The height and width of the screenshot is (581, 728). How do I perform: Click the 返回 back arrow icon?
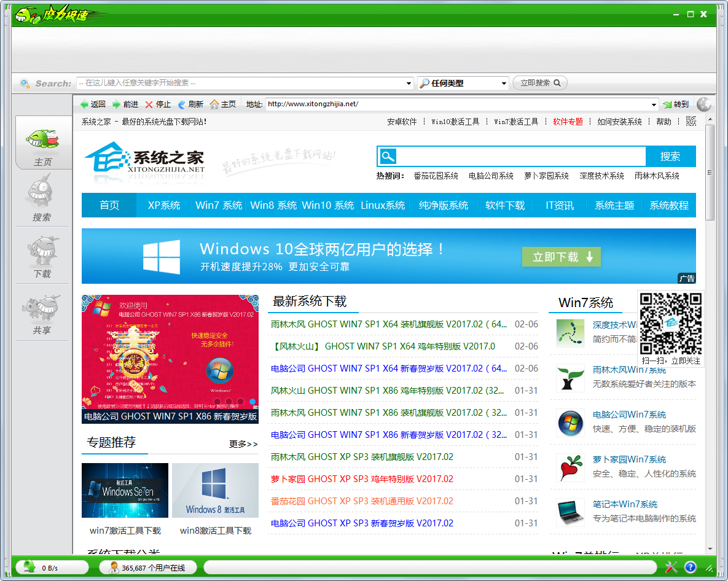tap(85, 104)
